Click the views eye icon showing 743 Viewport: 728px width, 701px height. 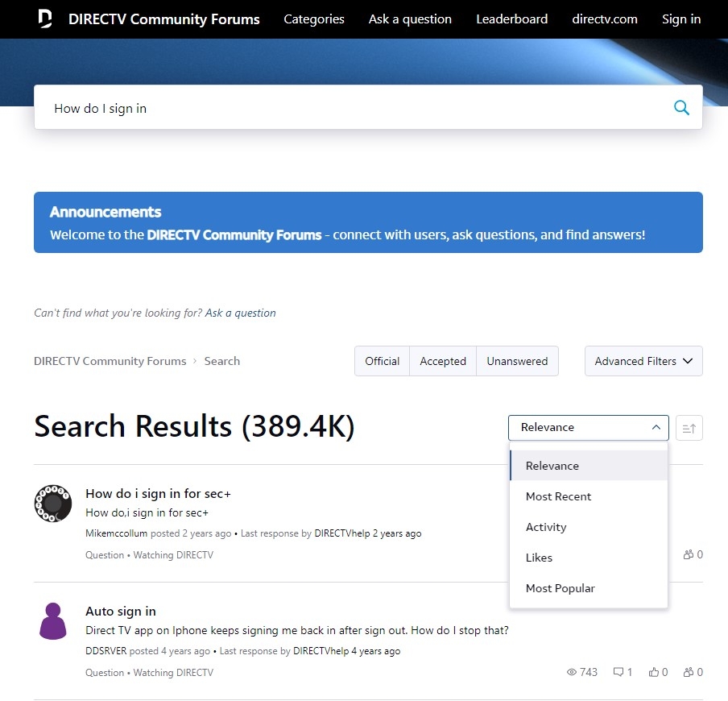click(572, 672)
